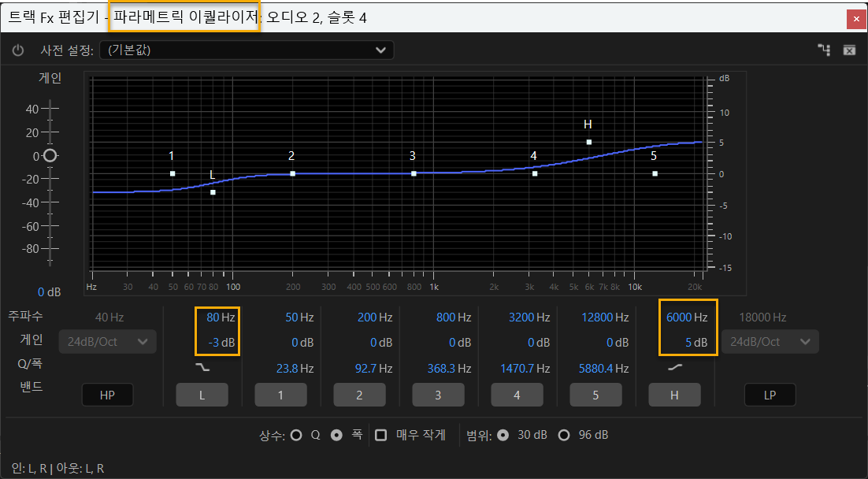Toggle band 4 button
The width and height of the screenshot is (868, 479).
pyautogui.click(x=517, y=395)
